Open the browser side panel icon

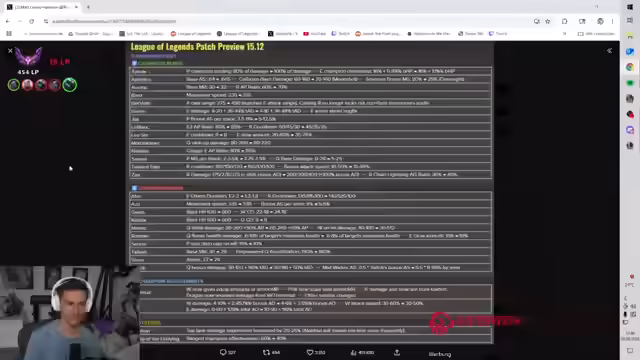(582, 21)
